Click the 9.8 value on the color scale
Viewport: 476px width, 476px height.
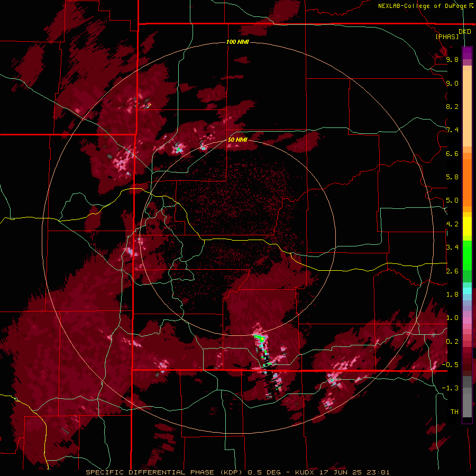click(452, 59)
